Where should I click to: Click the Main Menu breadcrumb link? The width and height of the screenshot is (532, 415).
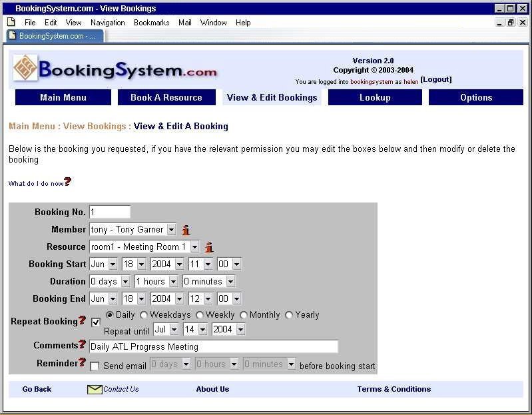[32, 126]
